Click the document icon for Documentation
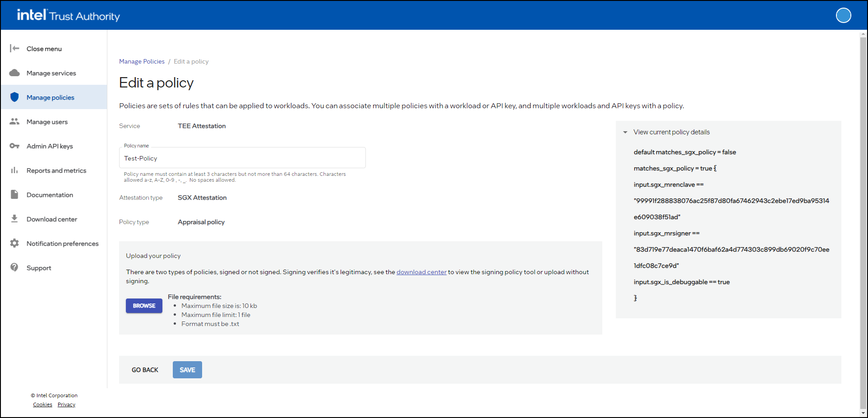Viewport: 868px width, 418px height. (x=14, y=194)
